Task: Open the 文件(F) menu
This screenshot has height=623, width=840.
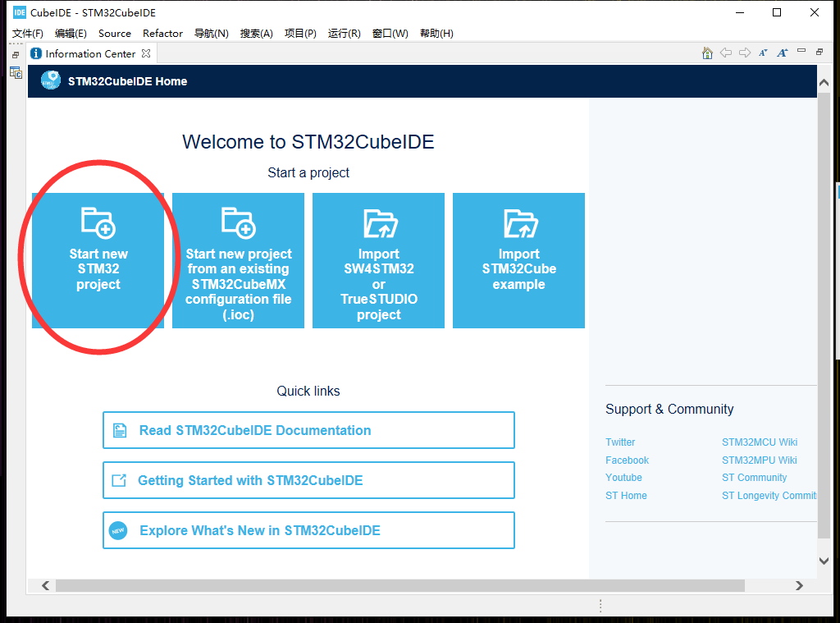Action: click(27, 34)
